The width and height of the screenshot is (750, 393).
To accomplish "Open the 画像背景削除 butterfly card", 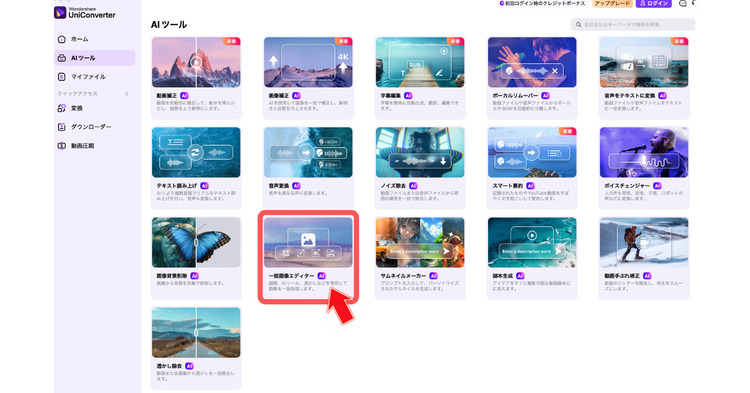I will coord(196,258).
